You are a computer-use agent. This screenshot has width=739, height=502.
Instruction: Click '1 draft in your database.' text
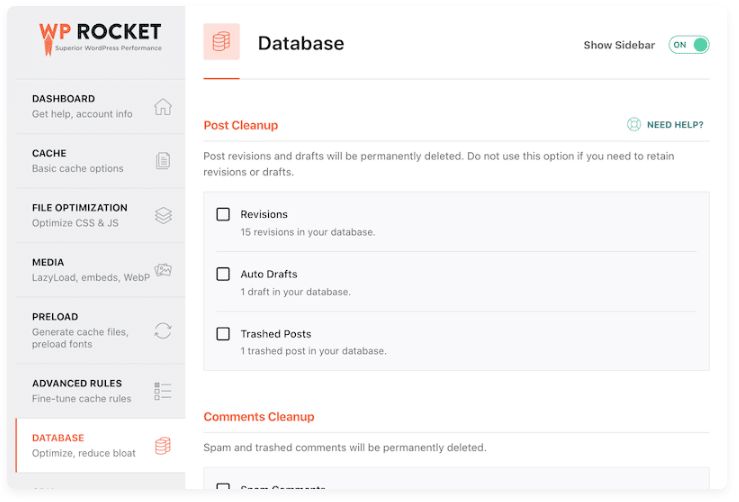click(x=296, y=292)
